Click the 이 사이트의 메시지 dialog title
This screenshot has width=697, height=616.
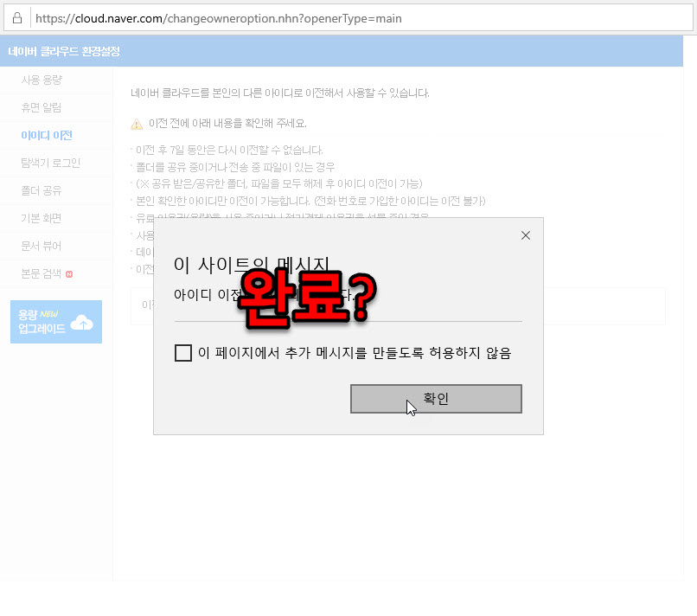point(252,265)
